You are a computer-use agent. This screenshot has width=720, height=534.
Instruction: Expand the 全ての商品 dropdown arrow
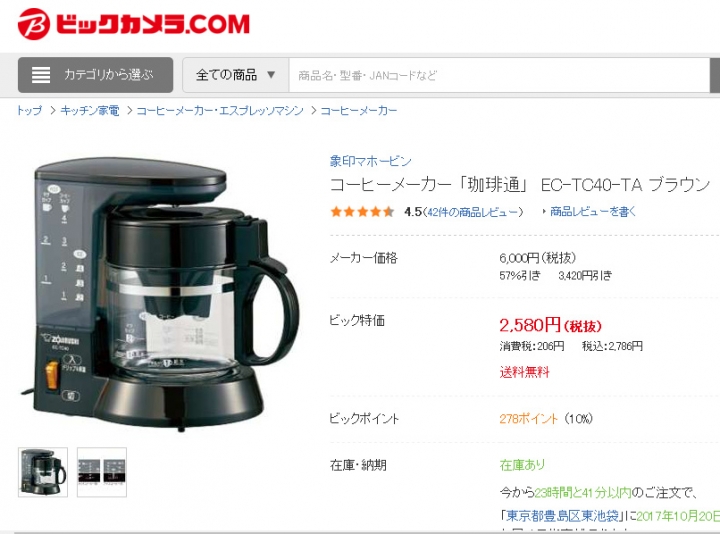point(271,74)
